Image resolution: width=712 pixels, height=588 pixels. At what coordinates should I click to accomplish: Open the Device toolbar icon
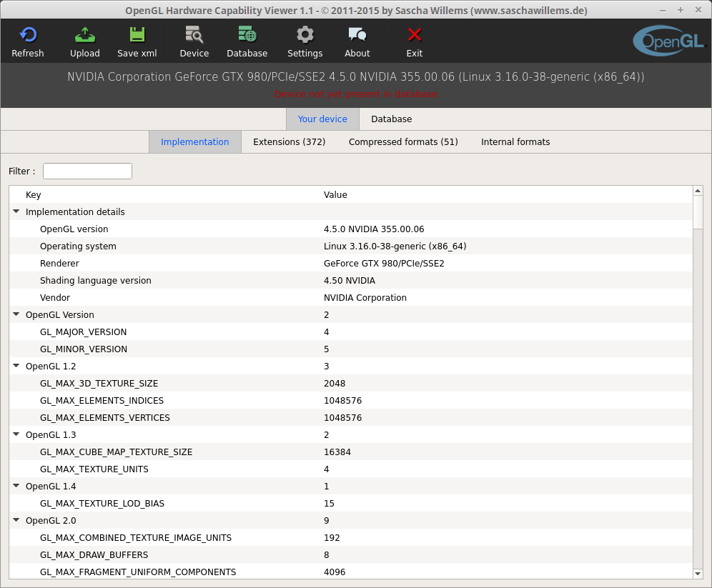click(194, 35)
